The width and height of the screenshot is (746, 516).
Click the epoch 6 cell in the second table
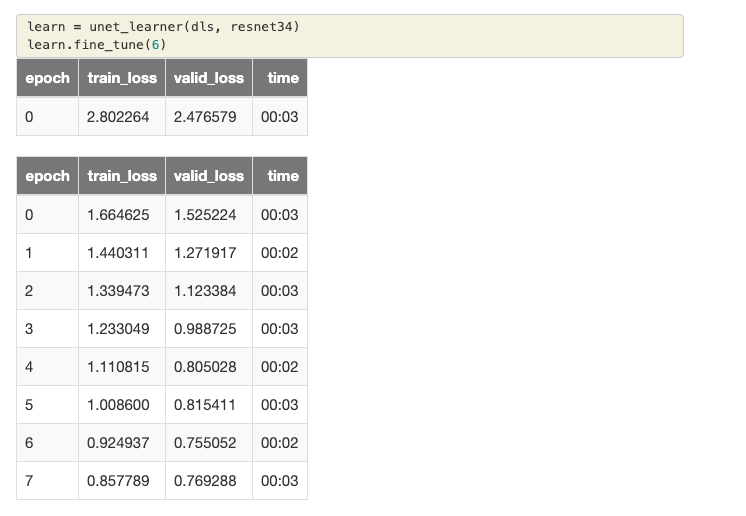click(48, 443)
